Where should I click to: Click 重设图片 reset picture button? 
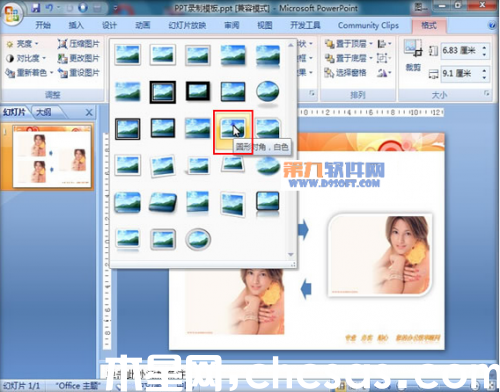click(78, 73)
